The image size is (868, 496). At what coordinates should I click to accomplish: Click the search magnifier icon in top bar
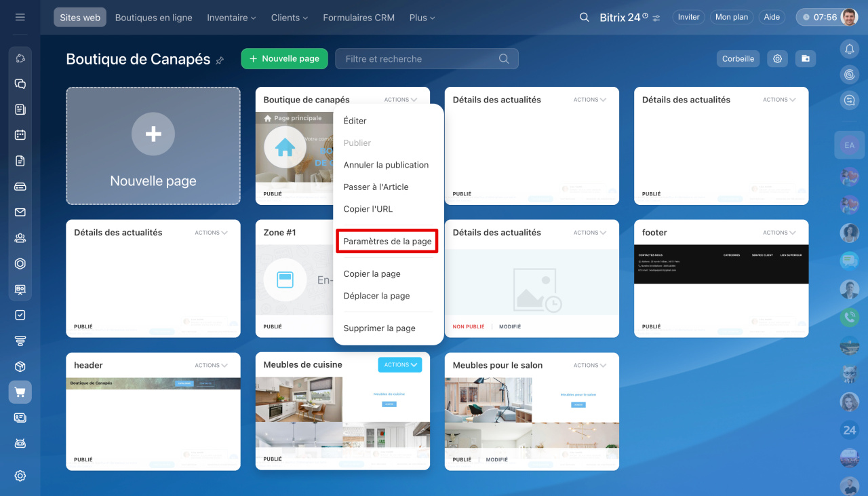[x=584, y=18]
